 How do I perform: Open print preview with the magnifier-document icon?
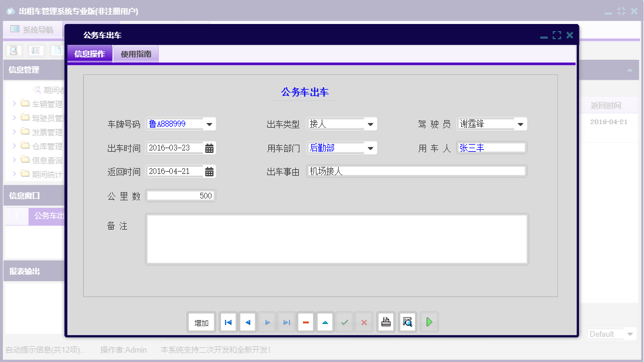pos(407,322)
